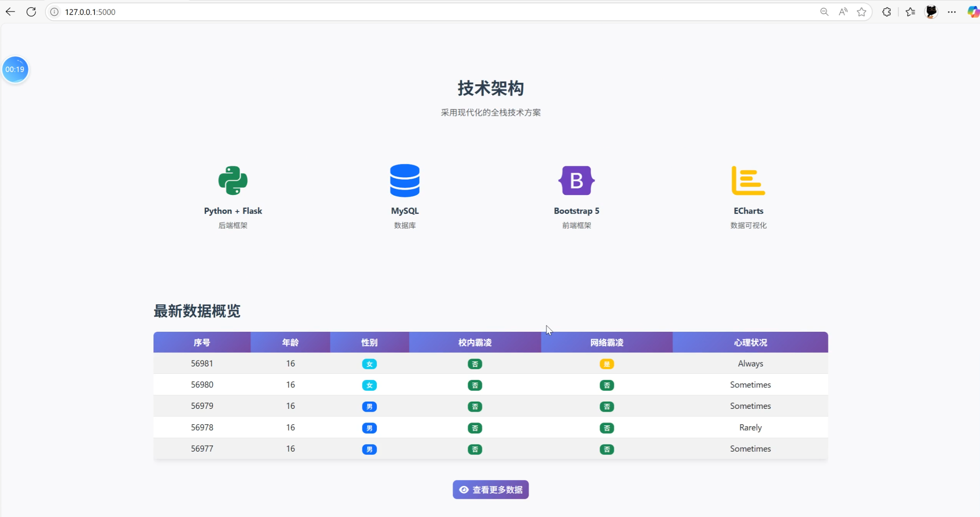980x517 pixels.
Task: Click the 男 gender badge in row 56979
Action: (x=369, y=406)
